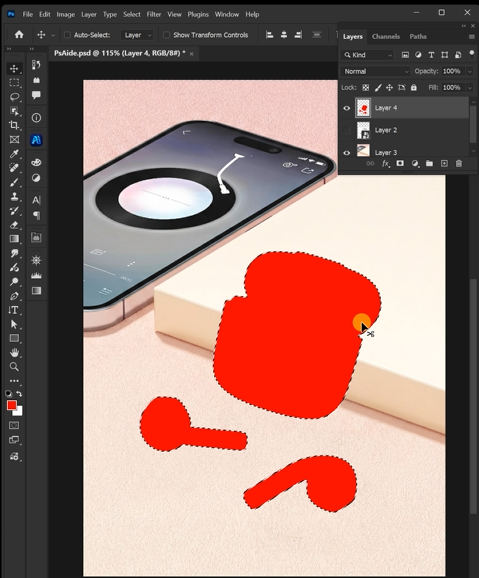Image resolution: width=479 pixels, height=578 pixels.
Task: Add a layer style with fx icon
Action: (x=385, y=164)
